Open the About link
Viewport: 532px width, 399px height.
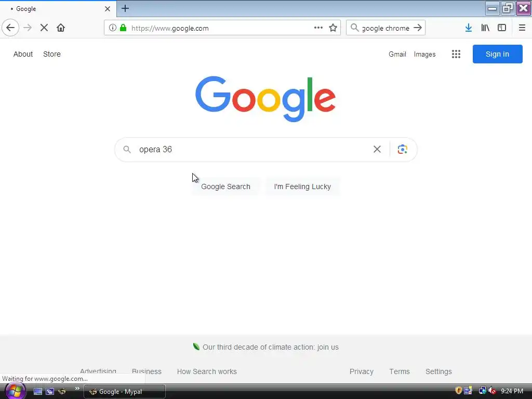click(23, 54)
